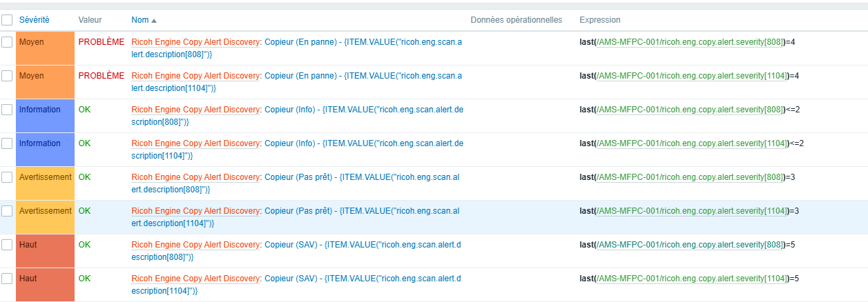This screenshot has width=868, height=302.
Task: Open trigger Copieur (SAV) description[808]
Action: click(363, 245)
